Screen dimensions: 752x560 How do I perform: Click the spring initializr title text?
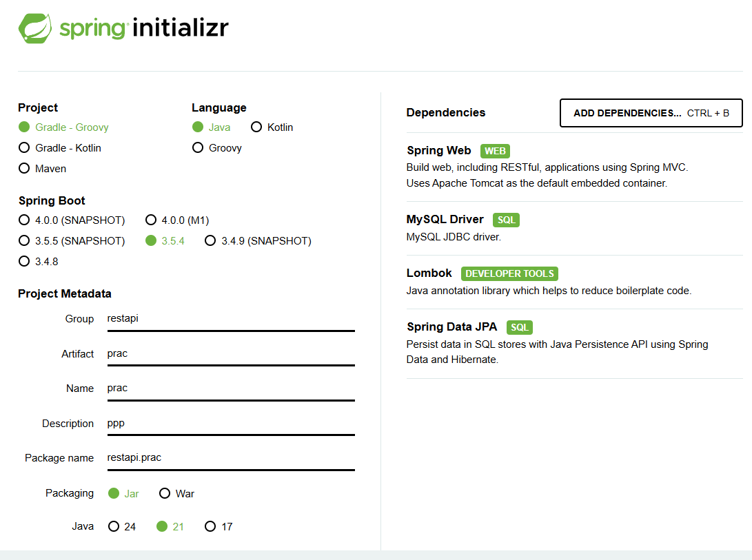[x=144, y=28]
